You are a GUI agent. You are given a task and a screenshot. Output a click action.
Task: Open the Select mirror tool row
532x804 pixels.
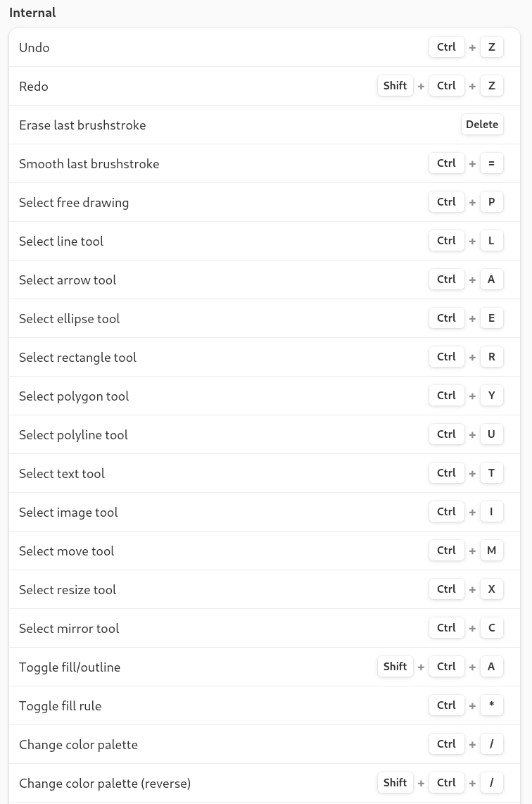[265, 628]
